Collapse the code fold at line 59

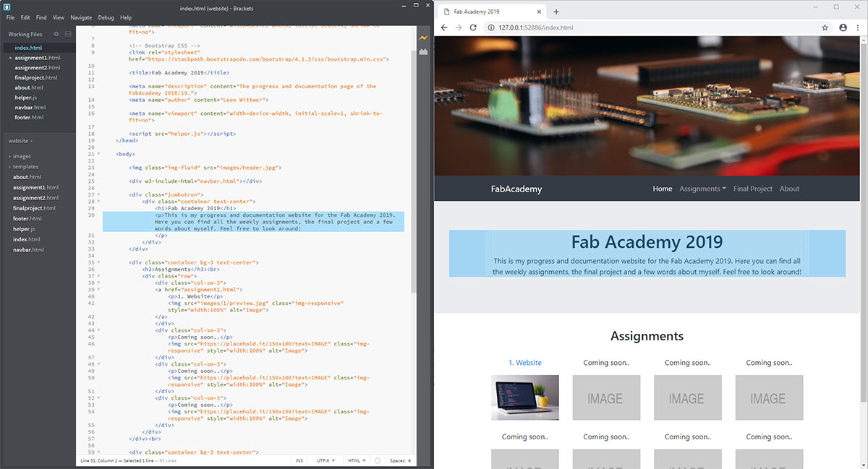98,452
